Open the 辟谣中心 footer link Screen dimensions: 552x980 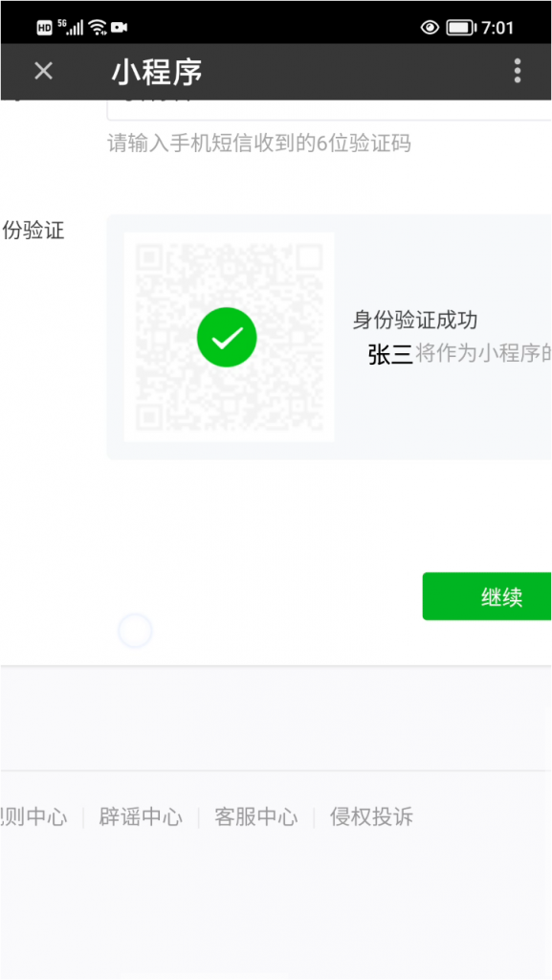pos(141,817)
